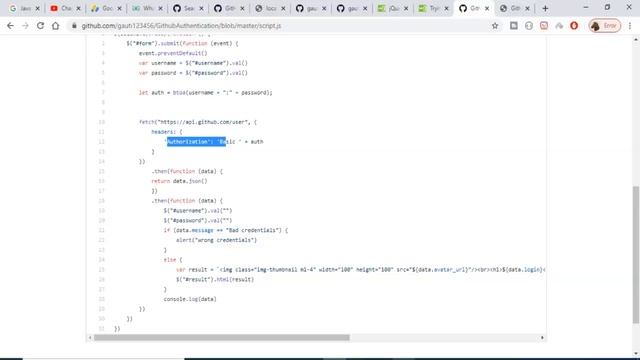Click the $("#form").submit line
640x360 pixels.
point(182,43)
